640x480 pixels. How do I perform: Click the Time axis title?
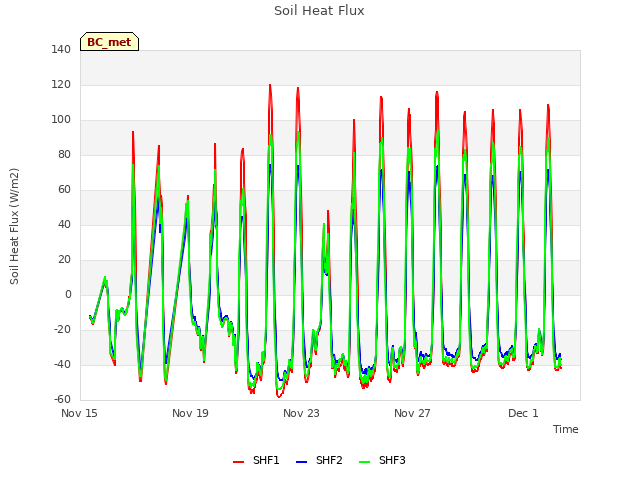[x=566, y=429]
